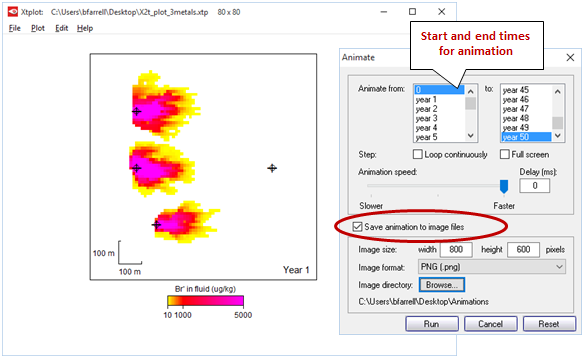
Task: Click Browse for image directory
Action: (x=442, y=285)
